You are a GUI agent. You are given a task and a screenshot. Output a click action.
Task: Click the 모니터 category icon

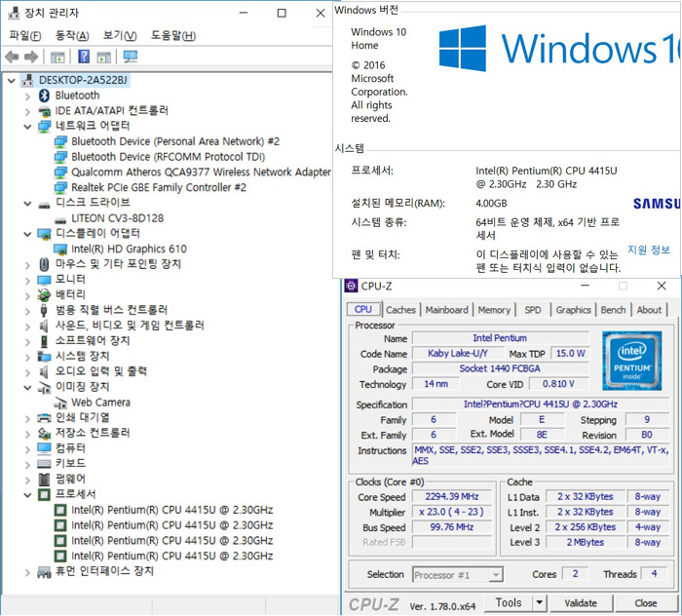tap(44, 280)
